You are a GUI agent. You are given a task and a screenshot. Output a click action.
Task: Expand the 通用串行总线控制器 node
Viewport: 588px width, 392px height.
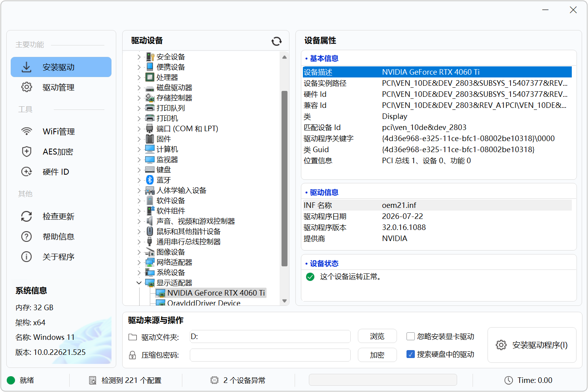(x=139, y=242)
